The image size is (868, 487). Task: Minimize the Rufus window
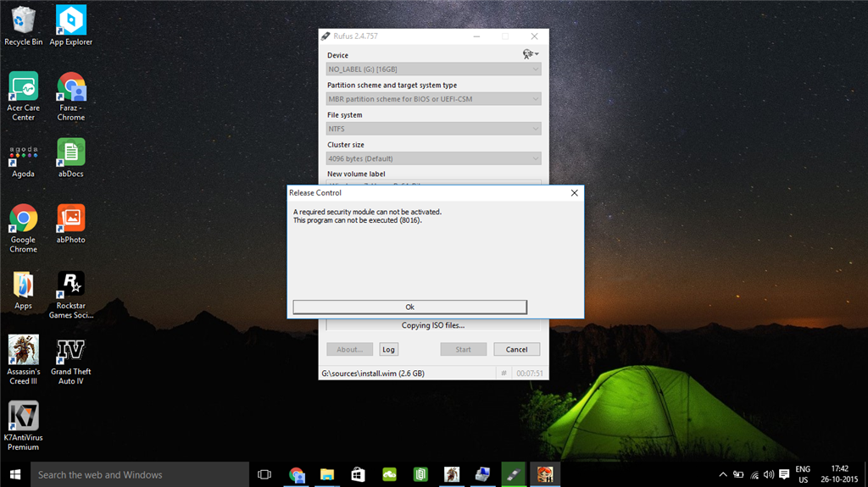[x=476, y=36]
